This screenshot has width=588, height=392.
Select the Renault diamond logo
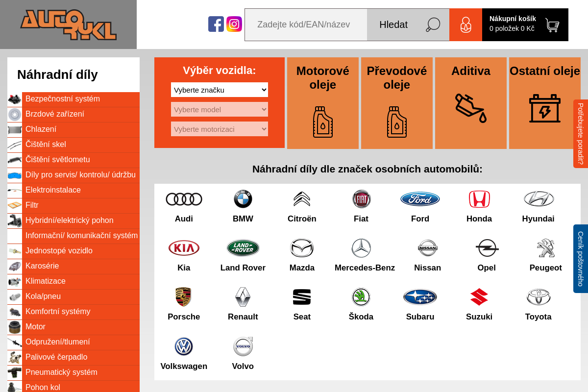(243, 297)
